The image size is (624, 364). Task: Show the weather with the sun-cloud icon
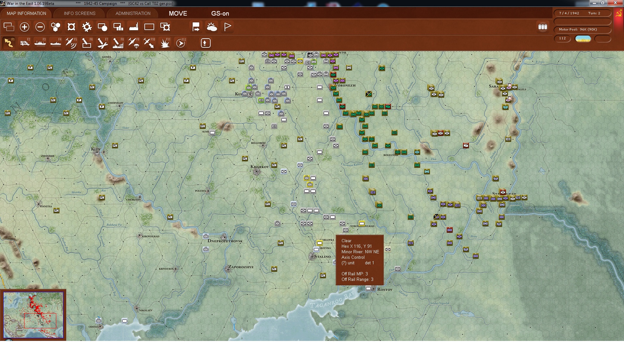(x=212, y=27)
